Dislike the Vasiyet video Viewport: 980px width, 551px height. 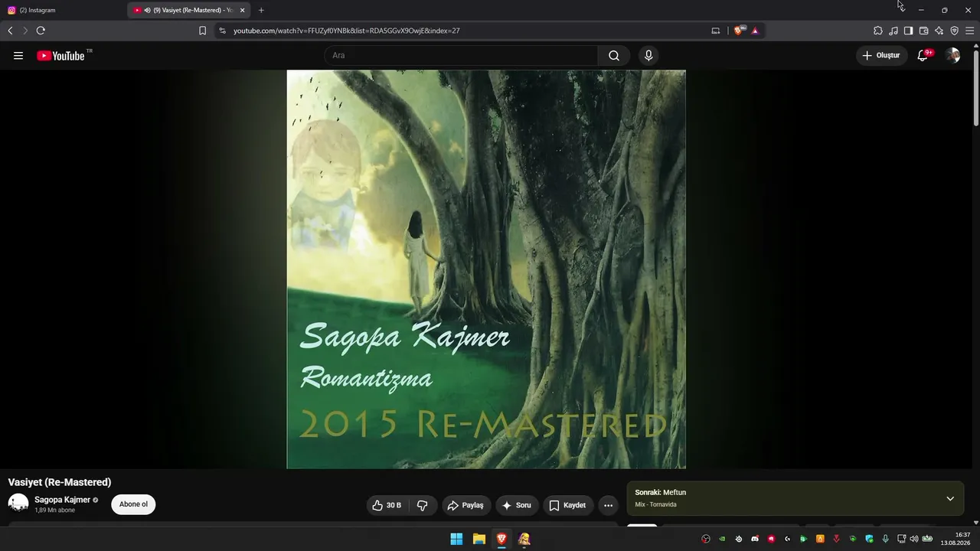pos(422,505)
